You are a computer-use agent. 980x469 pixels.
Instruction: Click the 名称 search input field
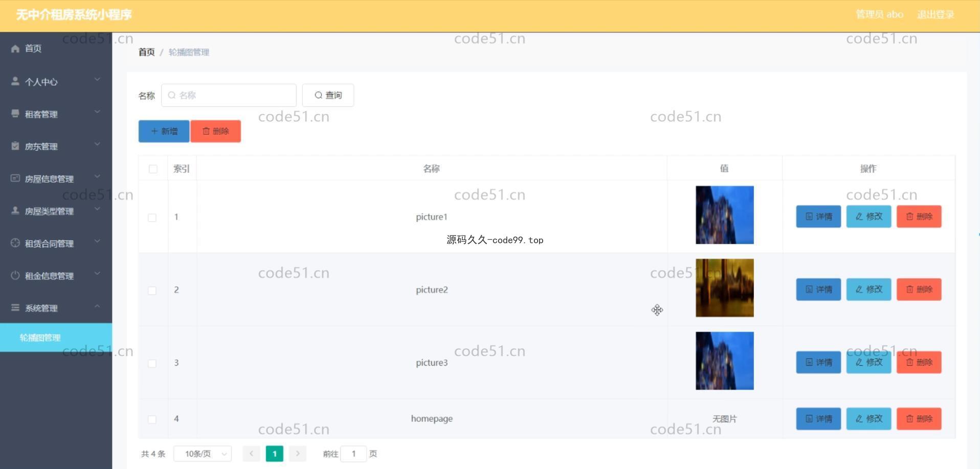(x=229, y=95)
